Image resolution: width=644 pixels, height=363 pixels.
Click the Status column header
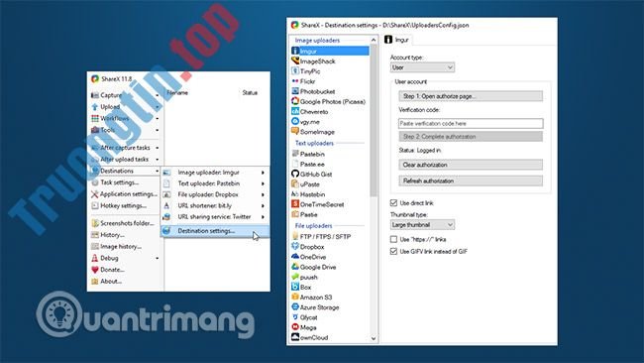click(250, 92)
